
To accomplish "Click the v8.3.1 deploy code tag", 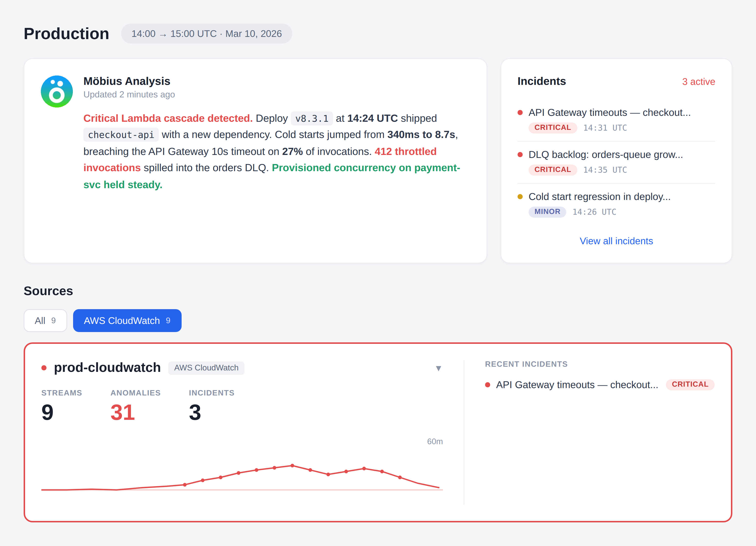I will (312, 118).
